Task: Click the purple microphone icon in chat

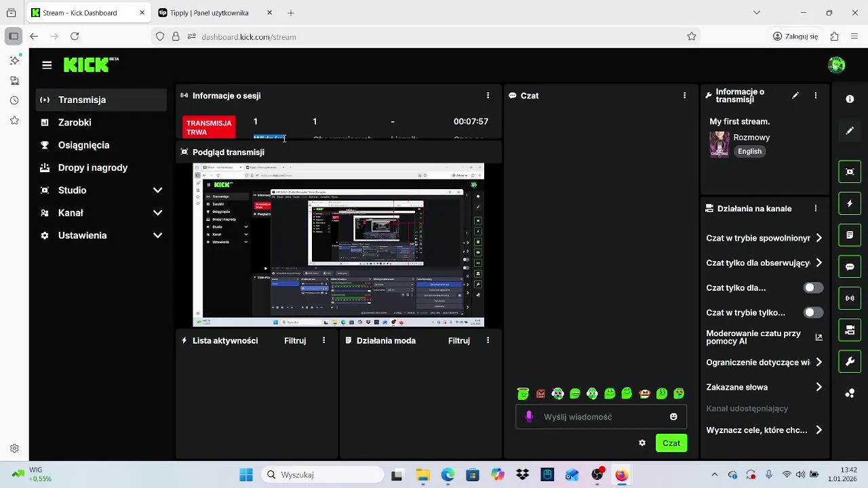Action: (x=529, y=417)
